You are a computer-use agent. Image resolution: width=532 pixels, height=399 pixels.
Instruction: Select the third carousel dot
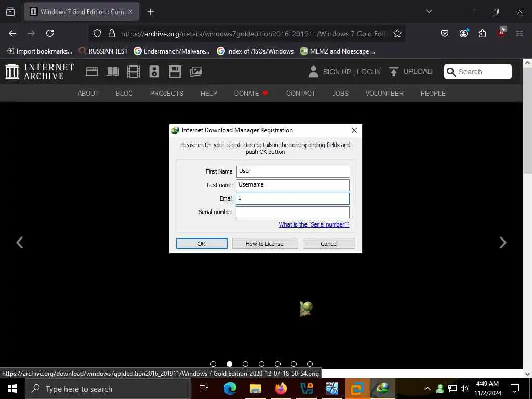pyautogui.click(x=245, y=364)
